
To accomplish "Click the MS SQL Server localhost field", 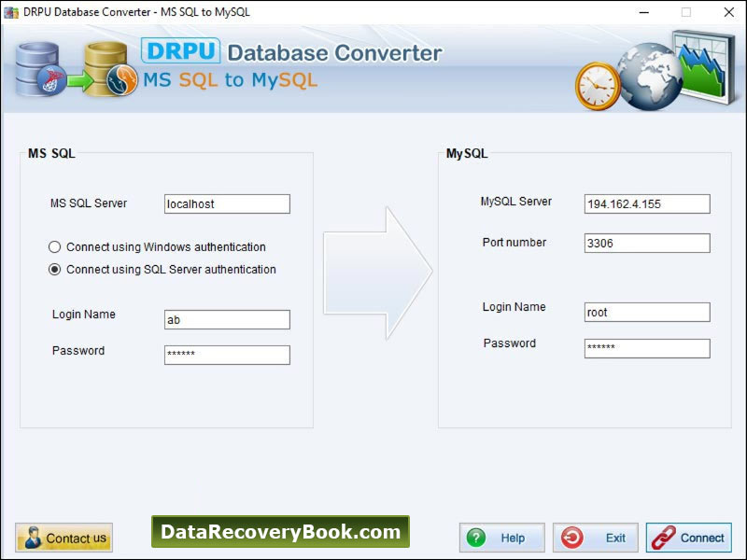I will tap(227, 203).
